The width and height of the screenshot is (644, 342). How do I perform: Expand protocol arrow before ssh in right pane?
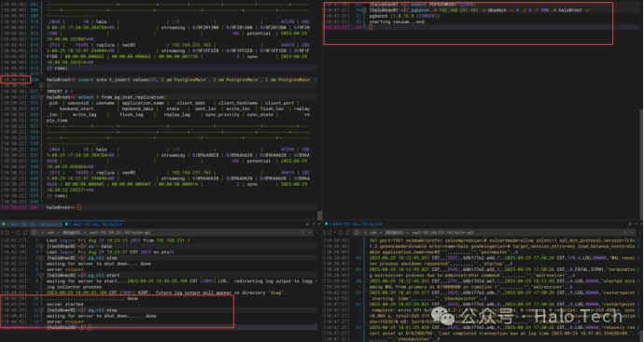(x=365, y=233)
